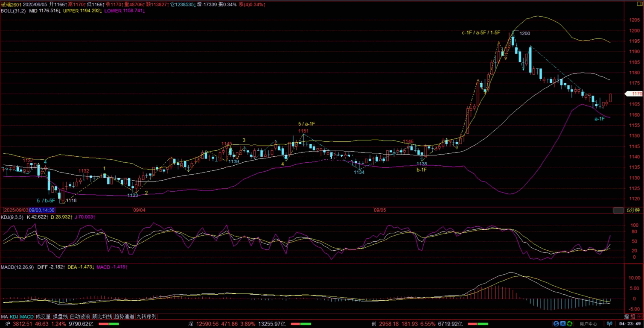This screenshot has width=644, height=328.
Task: Click the green circular refresh icon
Action: click(x=569, y=324)
